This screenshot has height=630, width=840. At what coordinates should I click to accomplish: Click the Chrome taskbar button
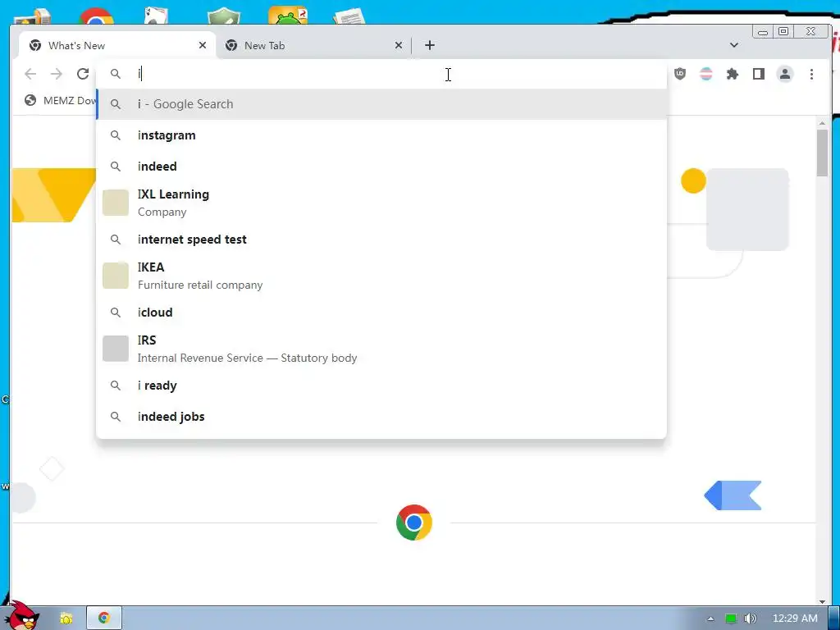click(x=104, y=619)
